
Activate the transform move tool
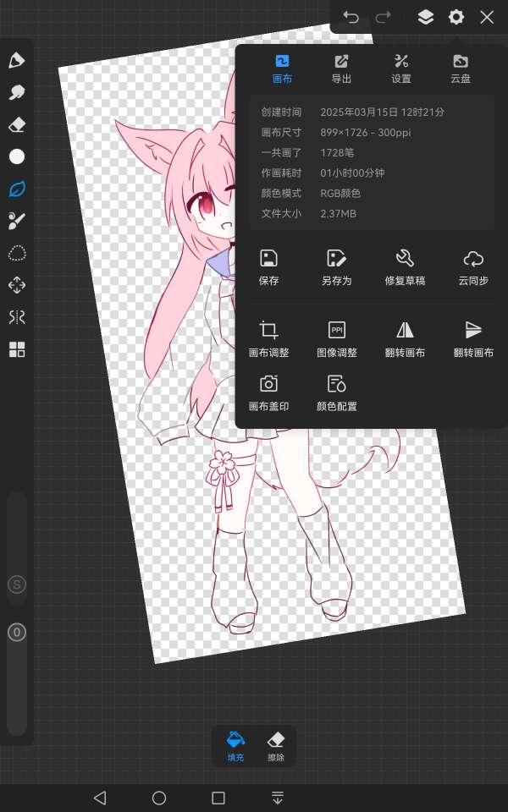point(16,285)
